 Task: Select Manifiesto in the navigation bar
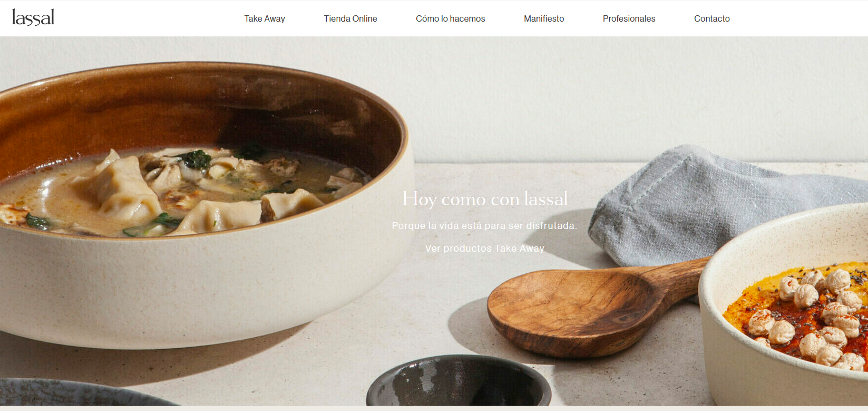(x=544, y=18)
